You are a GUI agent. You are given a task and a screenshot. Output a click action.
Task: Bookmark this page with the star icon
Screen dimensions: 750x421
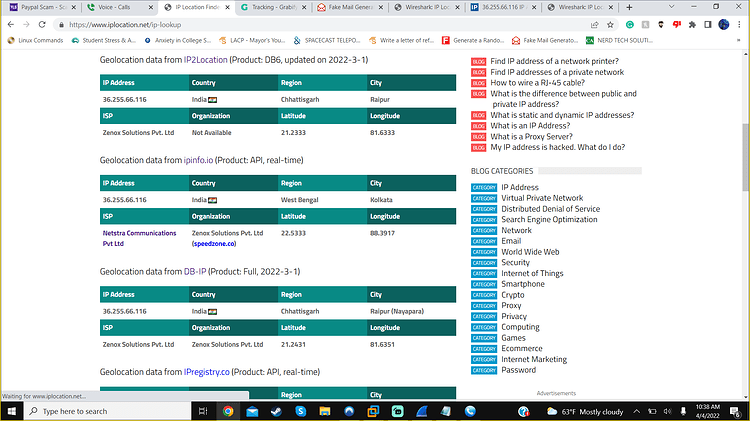tap(610, 24)
